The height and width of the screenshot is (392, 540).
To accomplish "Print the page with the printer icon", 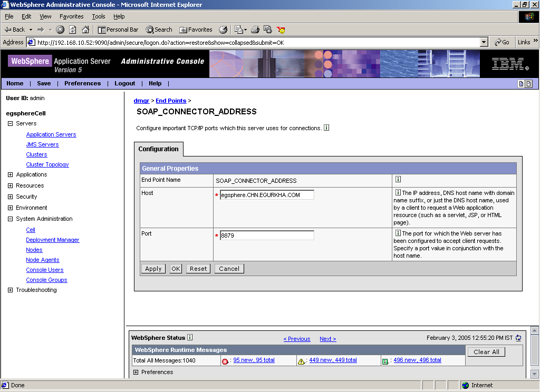I will (x=255, y=30).
